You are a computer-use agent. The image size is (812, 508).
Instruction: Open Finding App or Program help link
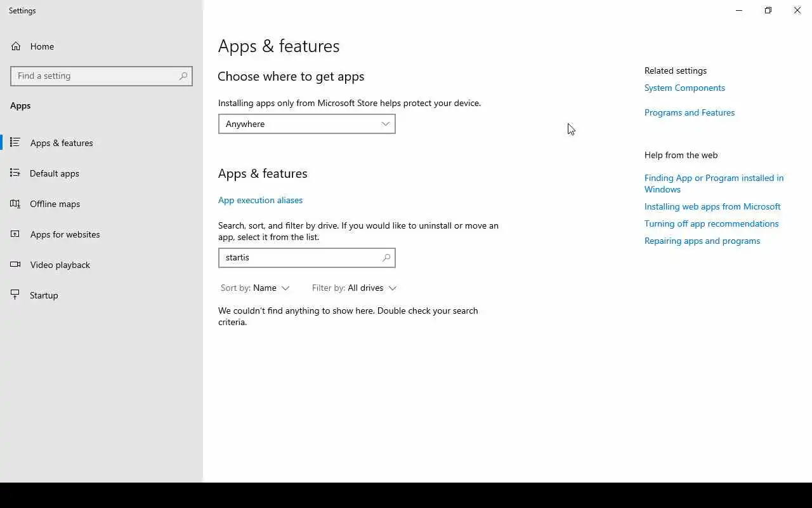tap(714, 184)
